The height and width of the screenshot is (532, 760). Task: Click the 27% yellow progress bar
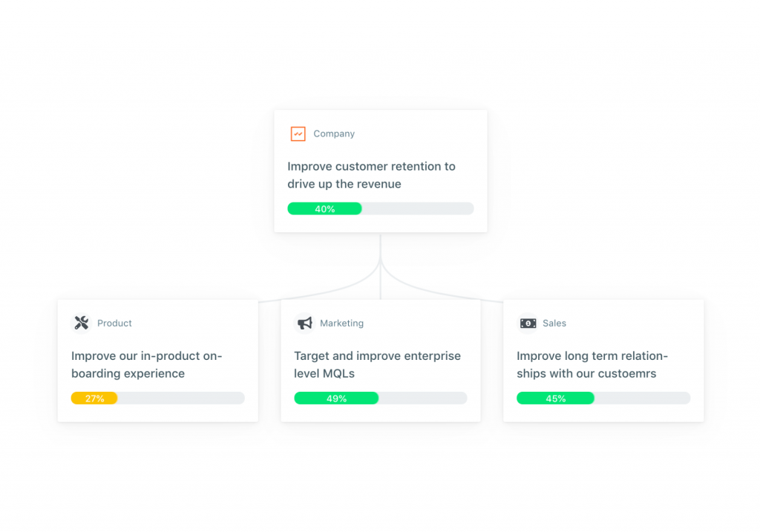94,398
